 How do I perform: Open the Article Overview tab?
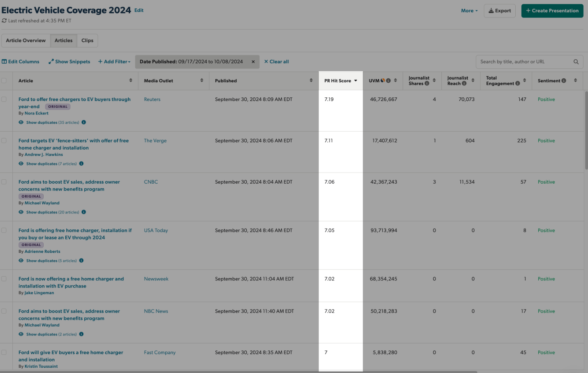[25, 40]
